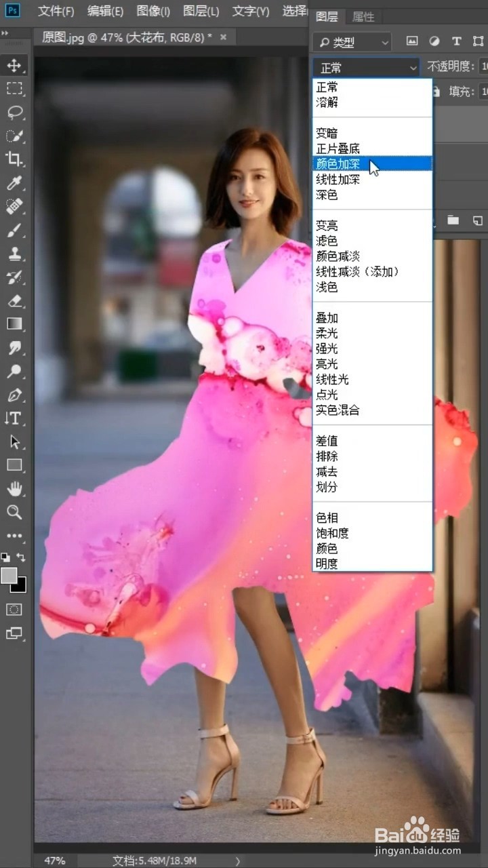Select the Move tool
The width and height of the screenshot is (488, 868).
click(14, 66)
